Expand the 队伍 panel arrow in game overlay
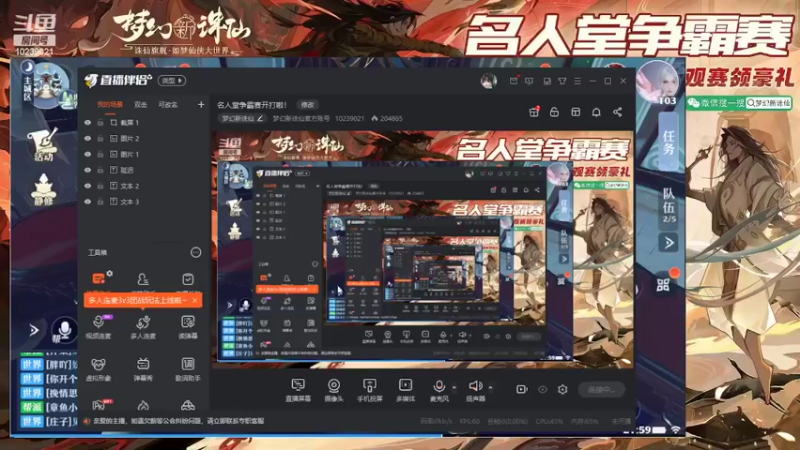The width and height of the screenshot is (800, 450). tap(668, 242)
